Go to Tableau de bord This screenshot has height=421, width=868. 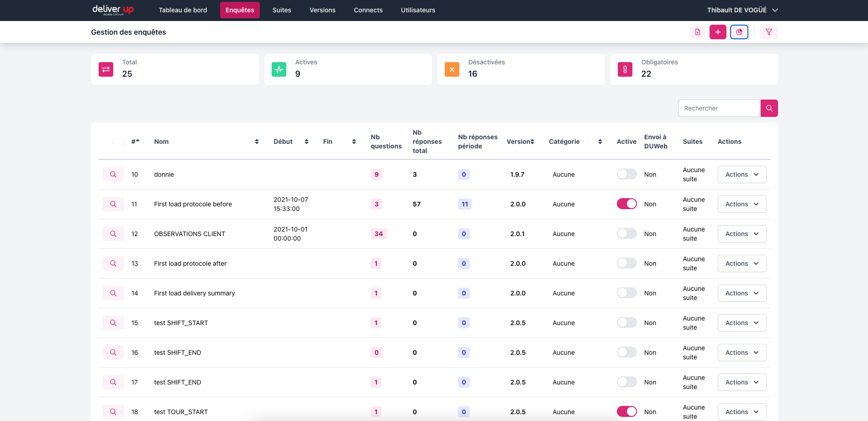pos(183,10)
